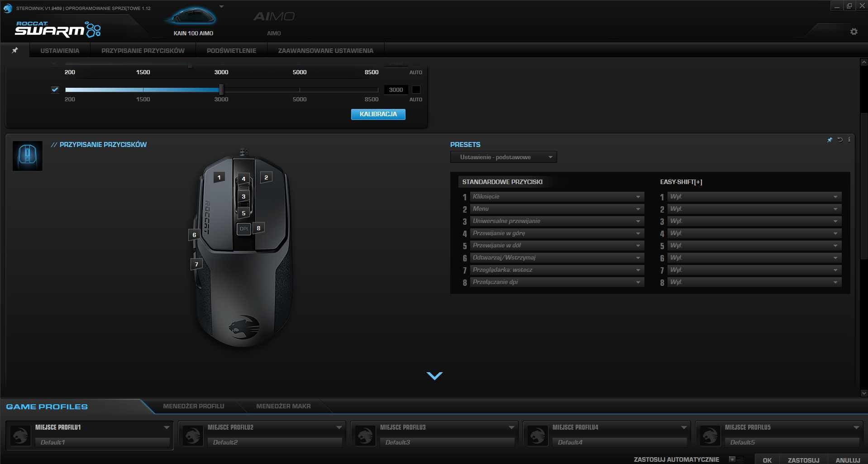
Task: Select the AIMO device logo
Action: 274,17
